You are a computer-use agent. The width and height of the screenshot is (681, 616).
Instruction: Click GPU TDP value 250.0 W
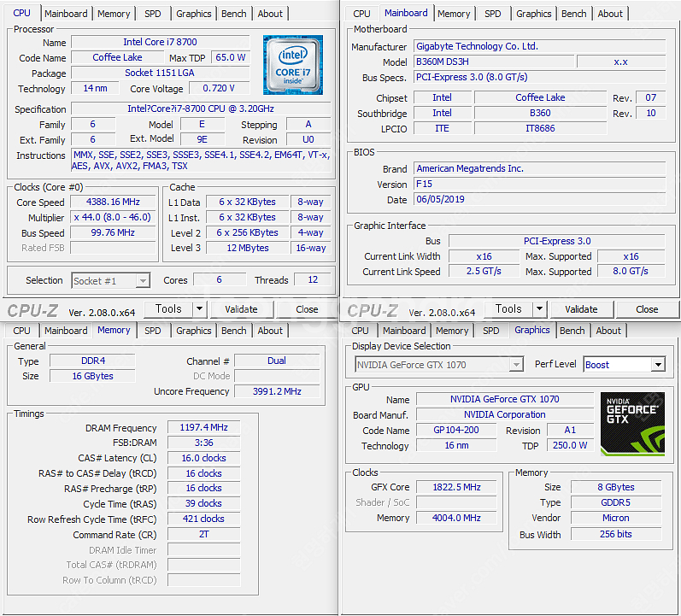coord(570,445)
